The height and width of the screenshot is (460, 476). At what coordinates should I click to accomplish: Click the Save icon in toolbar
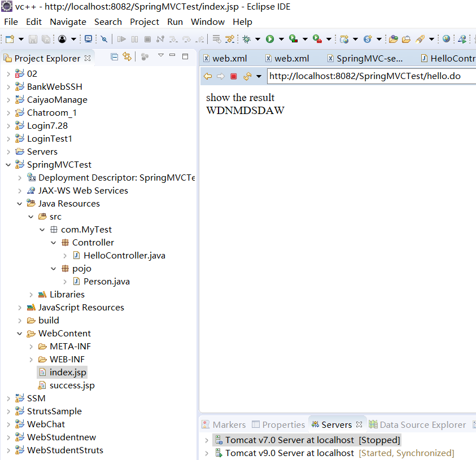[x=33, y=39]
